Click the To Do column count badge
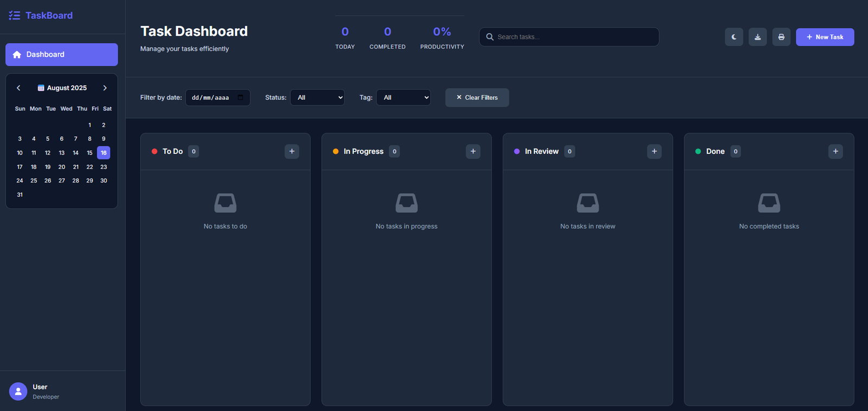Viewport: 868px width, 411px height. [194, 151]
